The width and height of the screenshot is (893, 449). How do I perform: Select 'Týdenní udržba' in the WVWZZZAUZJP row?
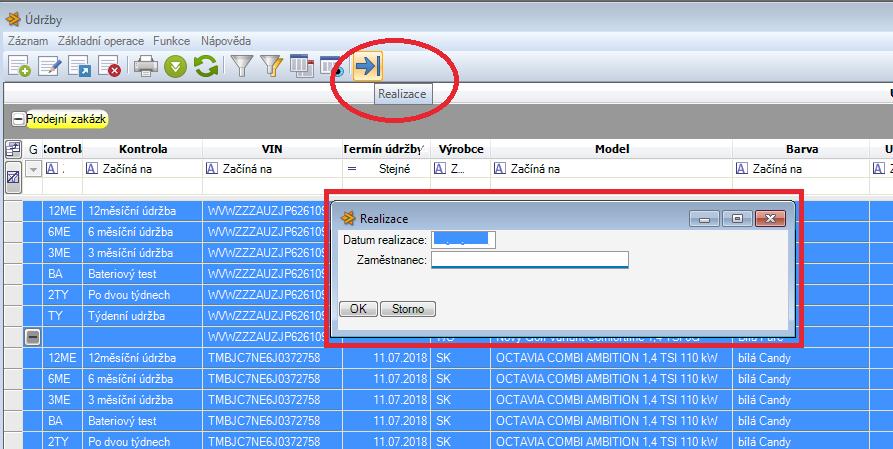coord(142,316)
